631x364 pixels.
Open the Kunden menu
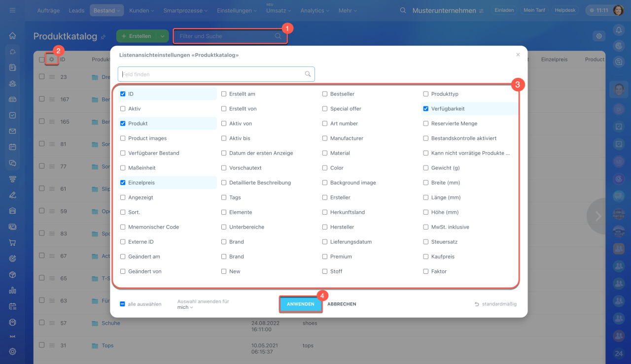pos(141,10)
